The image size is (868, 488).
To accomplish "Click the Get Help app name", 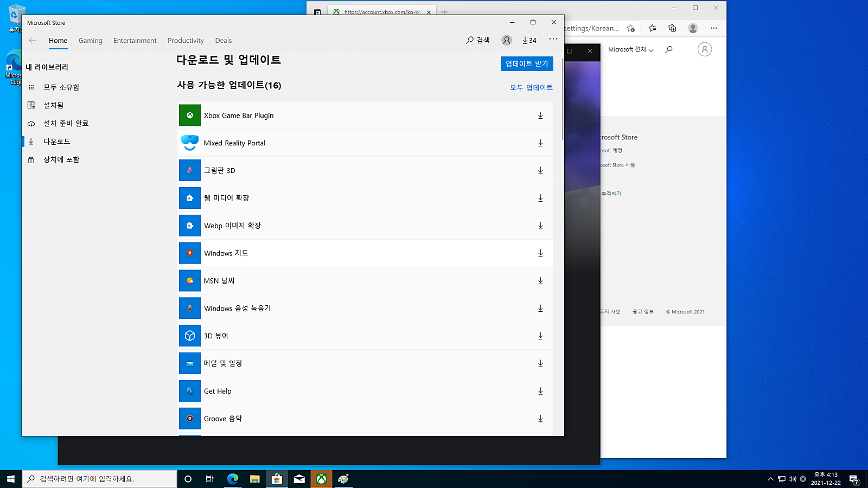I will [x=218, y=391].
